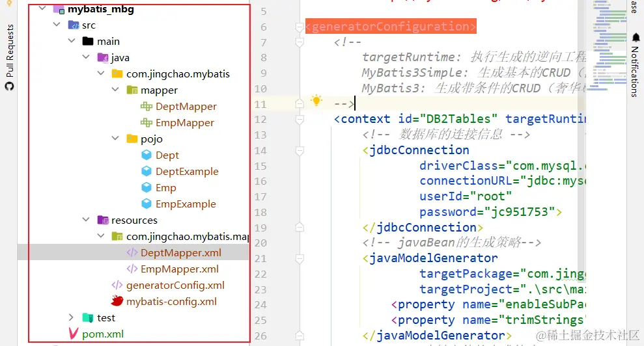
Task: Click the mybatis-config.xml red bird icon
Action: pos(117,301)
